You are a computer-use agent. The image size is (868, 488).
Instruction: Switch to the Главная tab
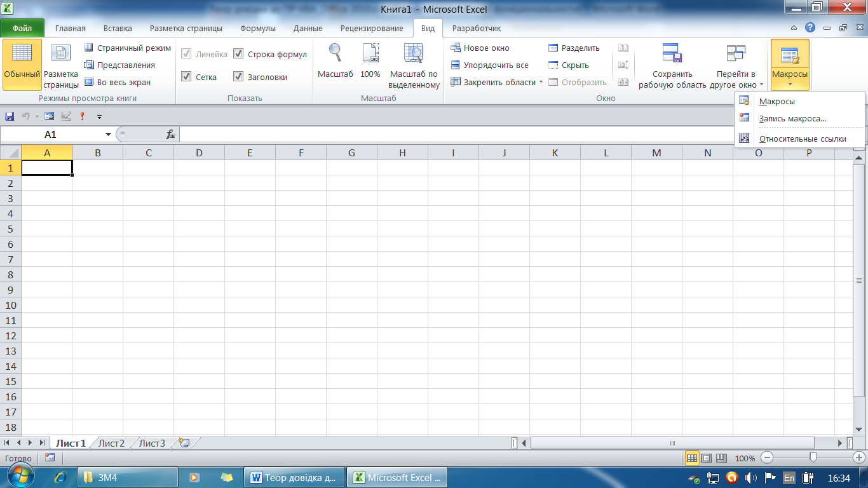[x=70, y=28]
